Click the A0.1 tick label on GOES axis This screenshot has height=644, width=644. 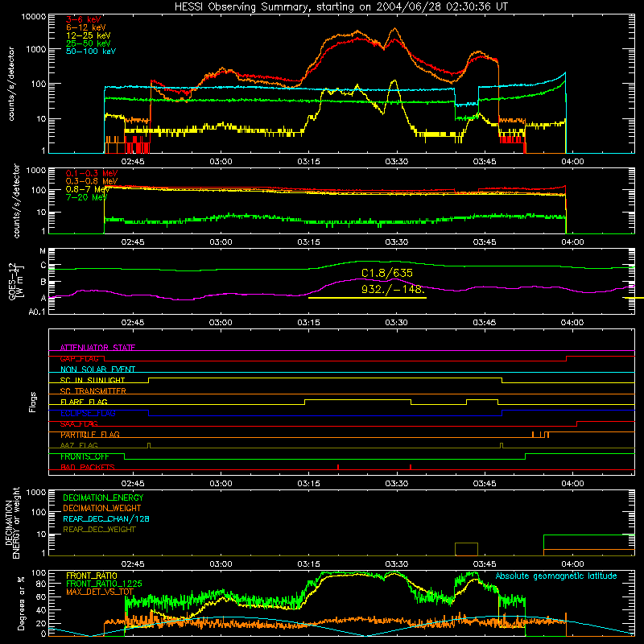(36, 312)
